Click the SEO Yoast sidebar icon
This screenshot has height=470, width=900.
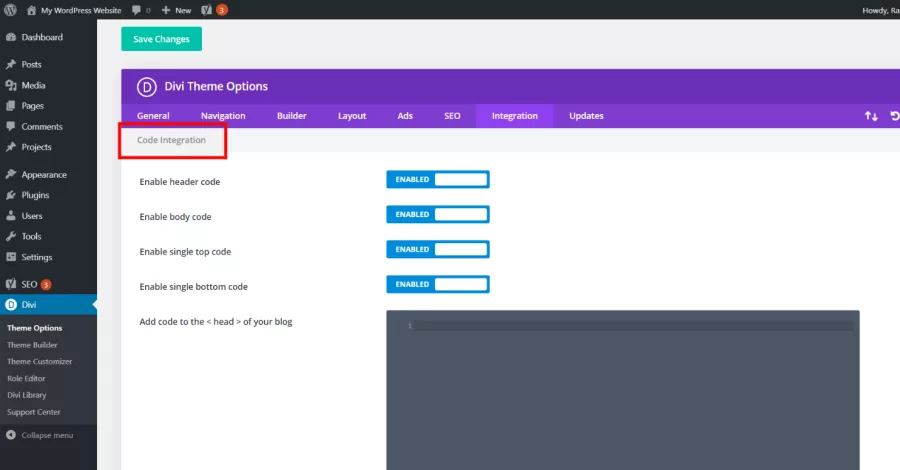[11, 284]
